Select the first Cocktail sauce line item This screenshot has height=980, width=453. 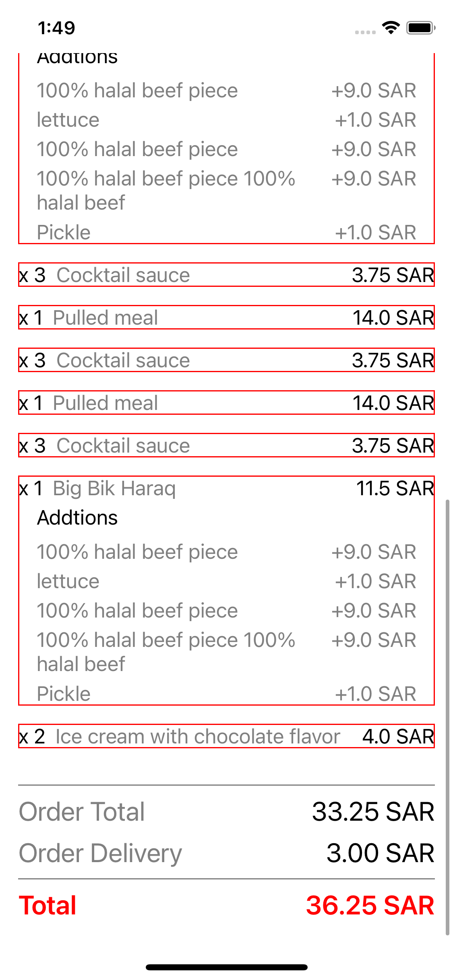[225, 275]
